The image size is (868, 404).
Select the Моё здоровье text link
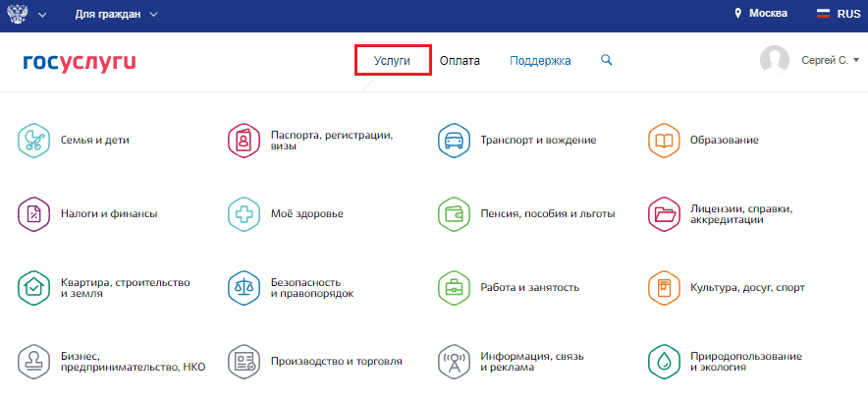click(x=306, y=214)
